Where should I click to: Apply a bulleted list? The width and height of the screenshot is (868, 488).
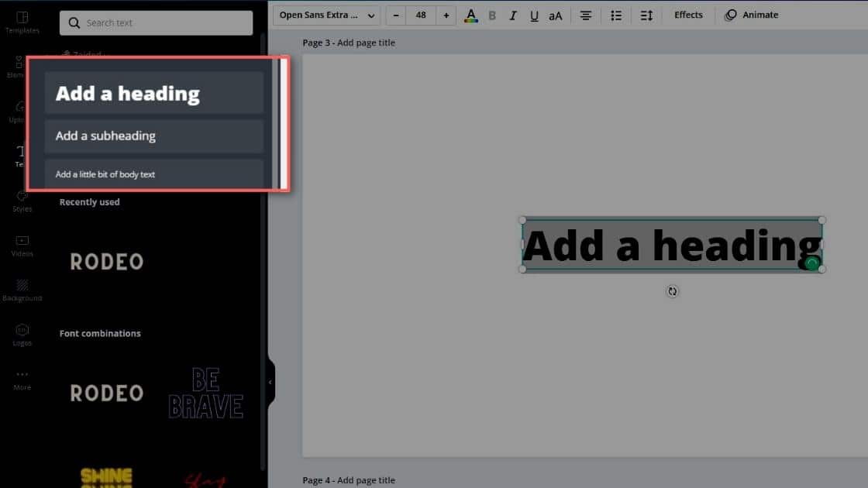616,15
